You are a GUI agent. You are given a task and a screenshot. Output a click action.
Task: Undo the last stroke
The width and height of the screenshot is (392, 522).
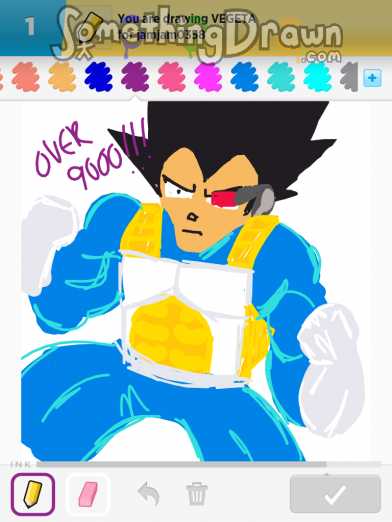tap(149, 494)
